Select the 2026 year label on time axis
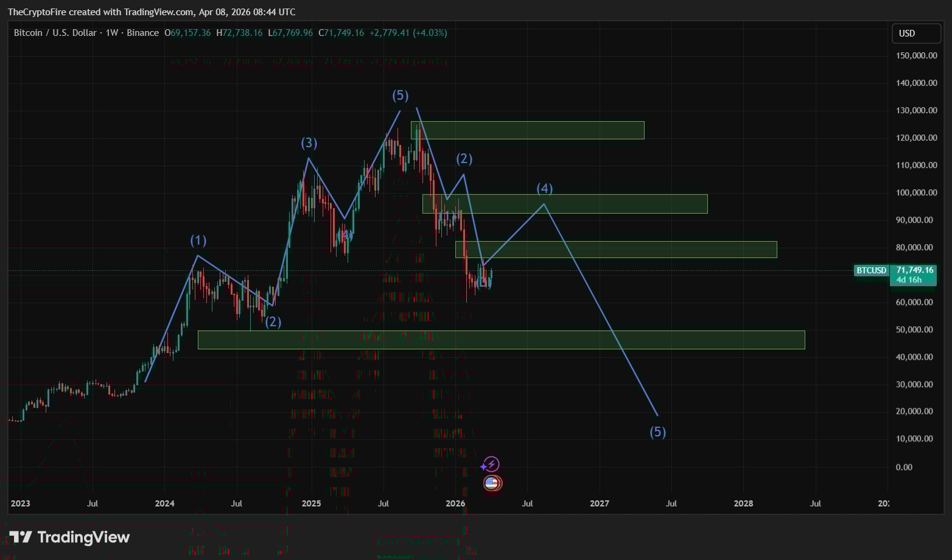 [x=455, y=503]
